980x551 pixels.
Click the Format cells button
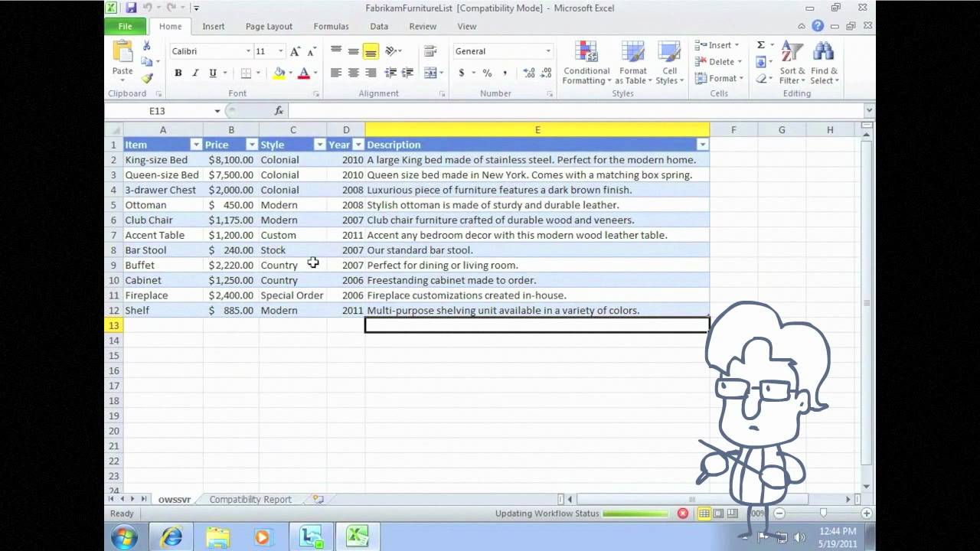point(720,78)
